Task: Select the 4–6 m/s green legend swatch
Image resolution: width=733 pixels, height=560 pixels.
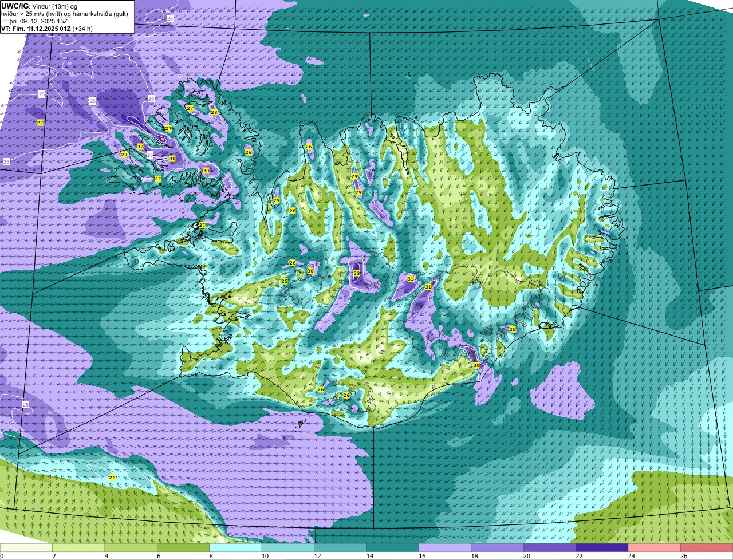Action: tap(131, 548)
